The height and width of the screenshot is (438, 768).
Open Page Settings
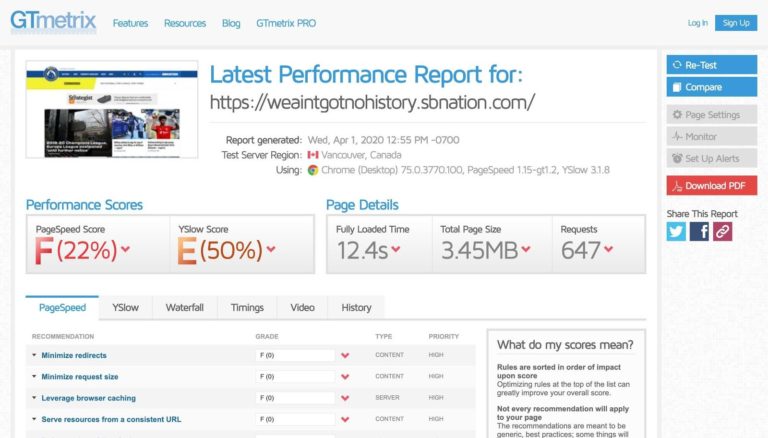[x=712, y=115]
